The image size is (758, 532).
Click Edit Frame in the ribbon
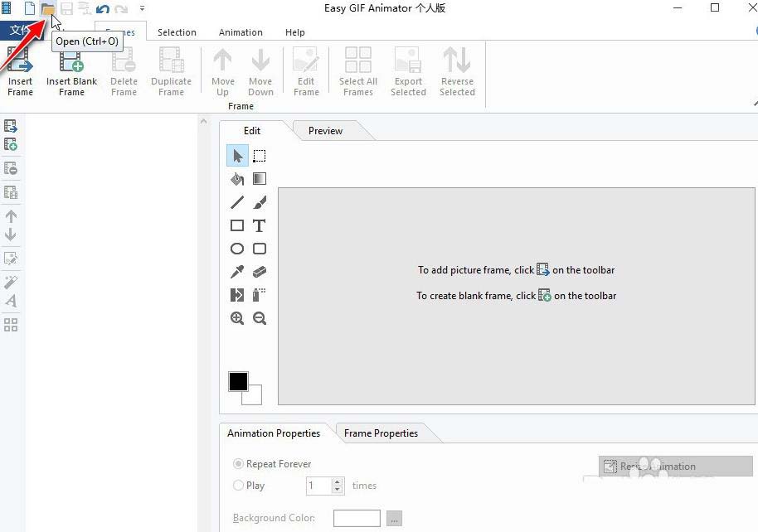306,72
